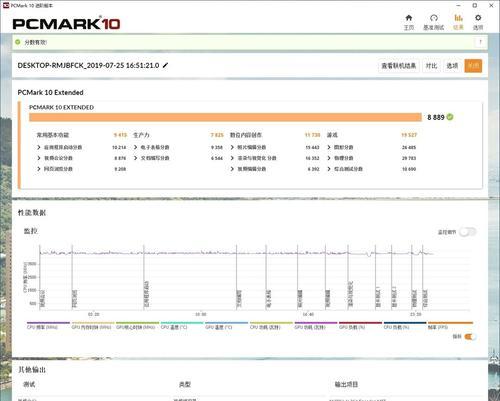Expand the graphics score (图形分数) row
The width and height of the screenshot is (500, 401).
(x=329, y=147)
